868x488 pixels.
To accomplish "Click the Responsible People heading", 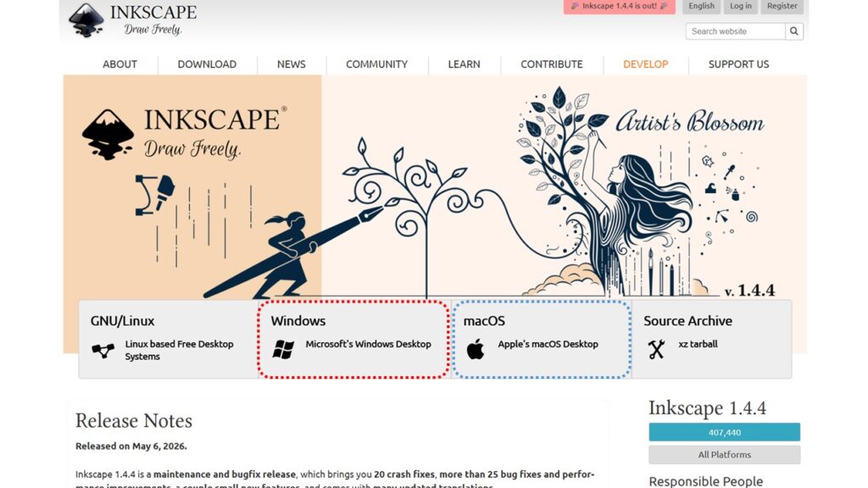I will [705, 481].
